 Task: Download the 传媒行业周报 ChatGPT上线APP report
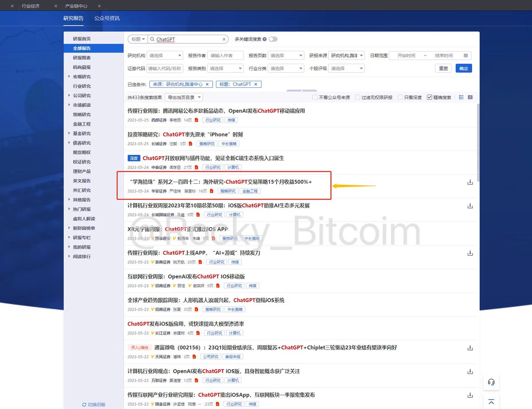click(x=470, y=253)
